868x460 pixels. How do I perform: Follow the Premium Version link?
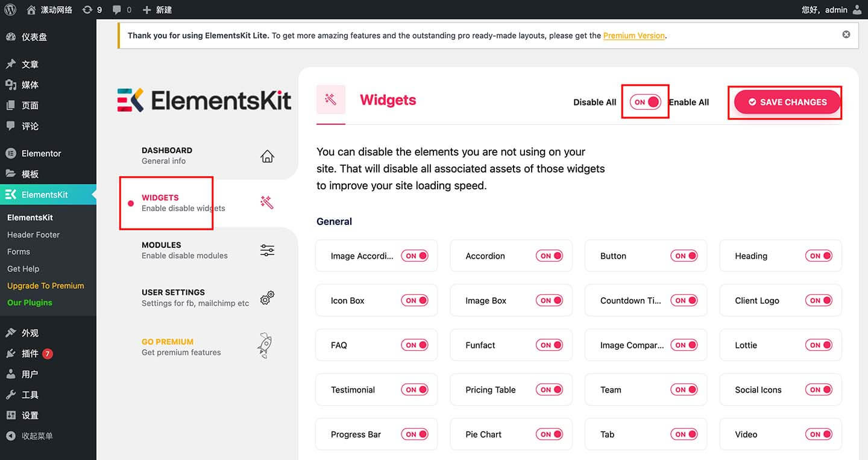634,36
